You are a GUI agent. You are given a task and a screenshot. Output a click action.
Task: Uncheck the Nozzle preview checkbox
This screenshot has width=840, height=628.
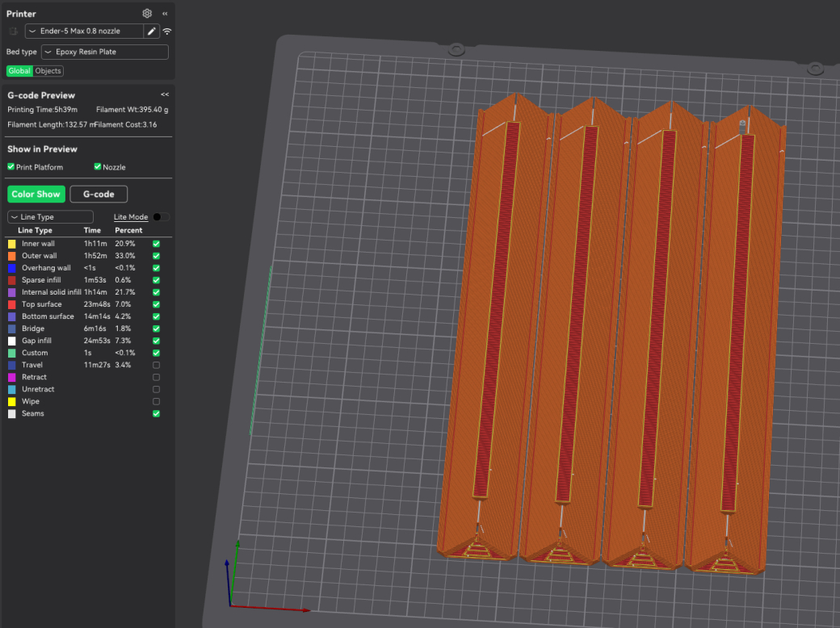pyautogui.click(x=98, y=167)
